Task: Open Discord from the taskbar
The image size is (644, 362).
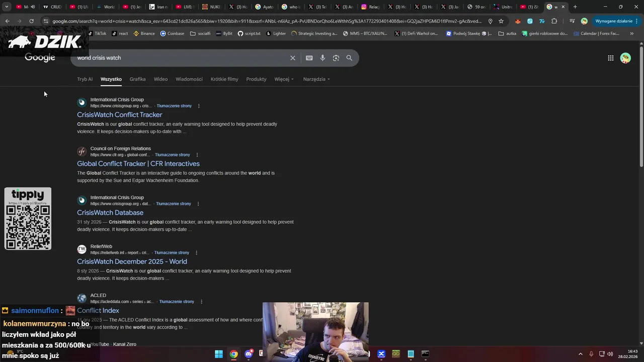Action: [248, 354]
